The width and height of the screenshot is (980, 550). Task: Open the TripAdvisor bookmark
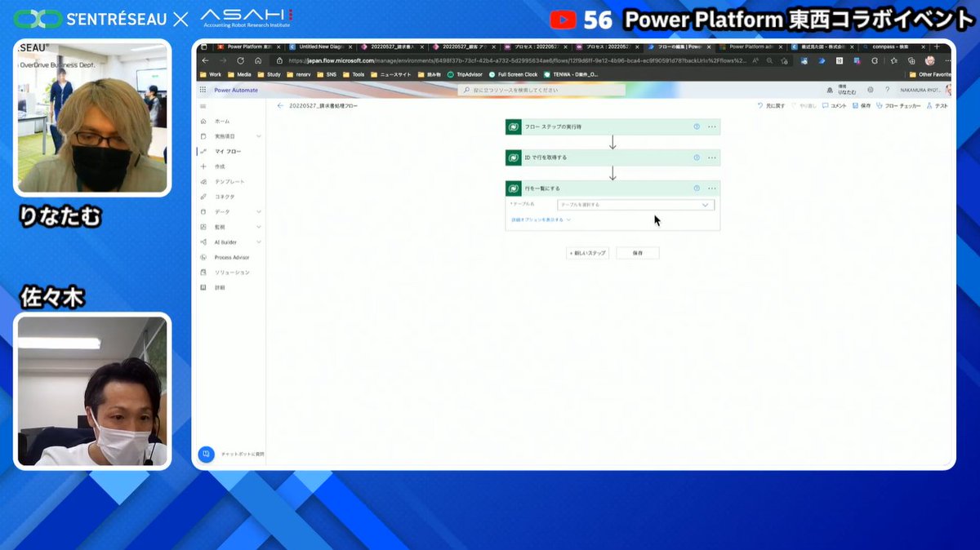pos(465,74)
